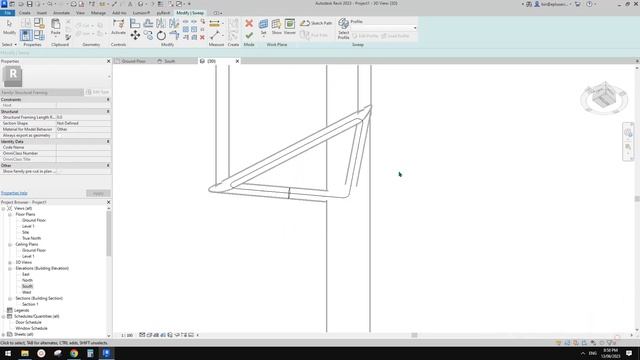
Task: Select the Rotate tool
Action: (161, 36)
